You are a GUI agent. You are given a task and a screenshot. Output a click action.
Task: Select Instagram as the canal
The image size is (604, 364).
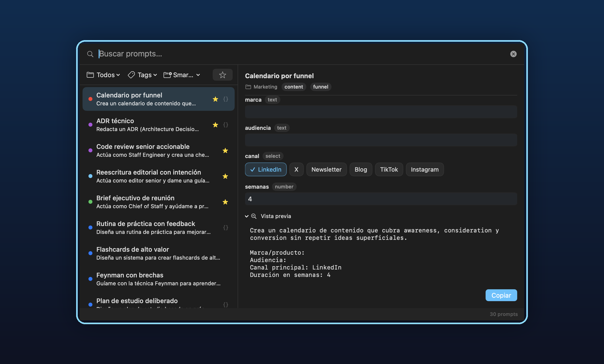[425, 170]
